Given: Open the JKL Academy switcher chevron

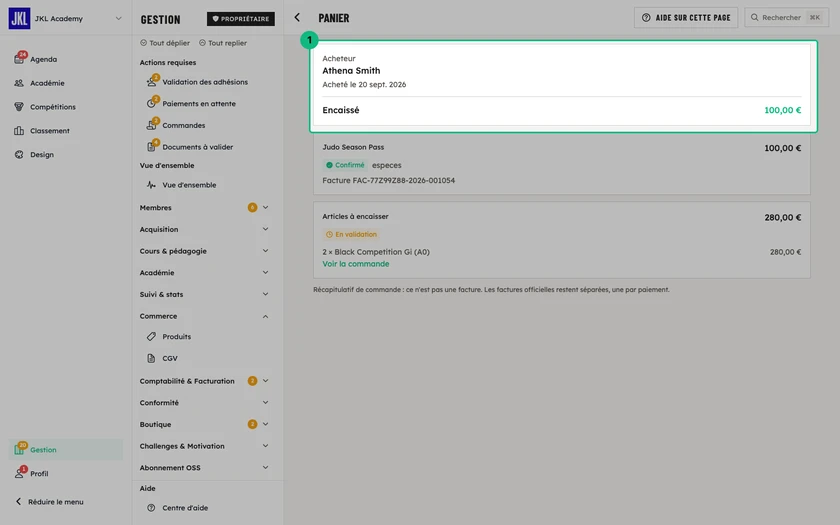Looking at the screenshot, I should coord(118,18).
